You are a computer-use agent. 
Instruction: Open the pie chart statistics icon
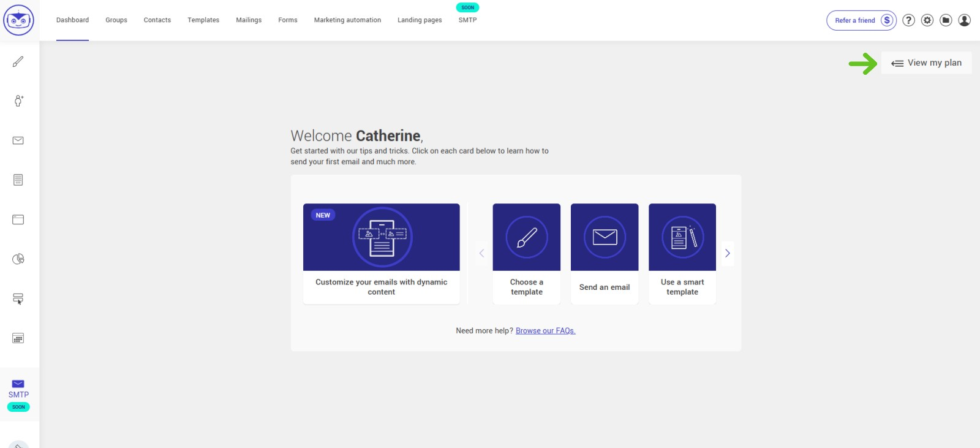[x=18, y=259]
